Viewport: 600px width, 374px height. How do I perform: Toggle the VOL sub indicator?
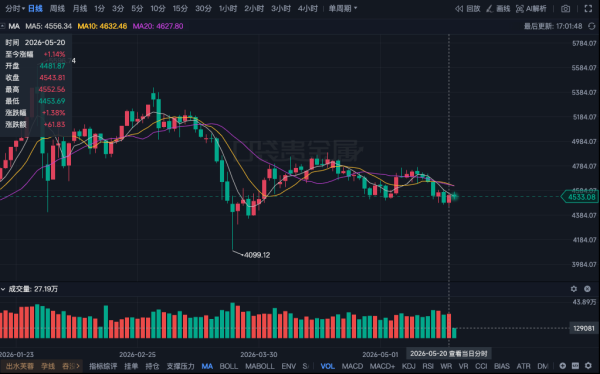[x=328, y=366]
